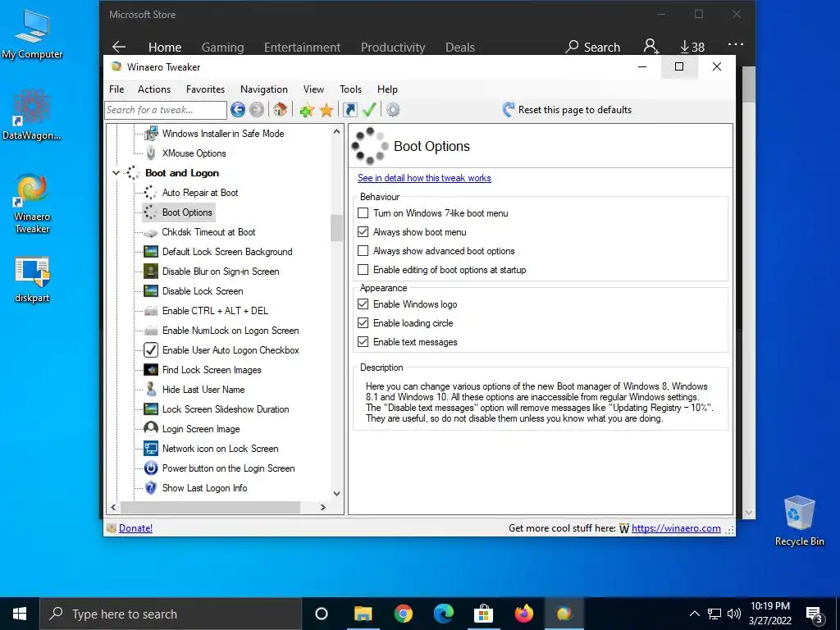Open the Microsoft Store three-dot menu
This screenshot has height=630, width=840.
736,44
